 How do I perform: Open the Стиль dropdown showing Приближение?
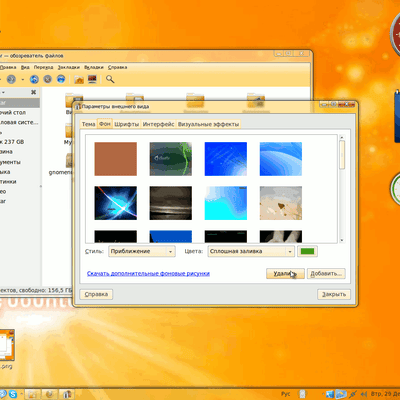(142, 251)
